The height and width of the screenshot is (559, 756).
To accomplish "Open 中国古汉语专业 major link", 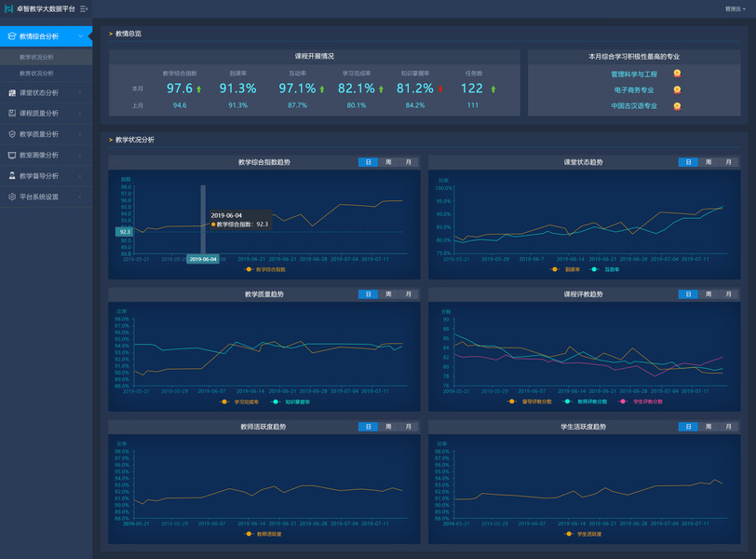I will 634,106.
